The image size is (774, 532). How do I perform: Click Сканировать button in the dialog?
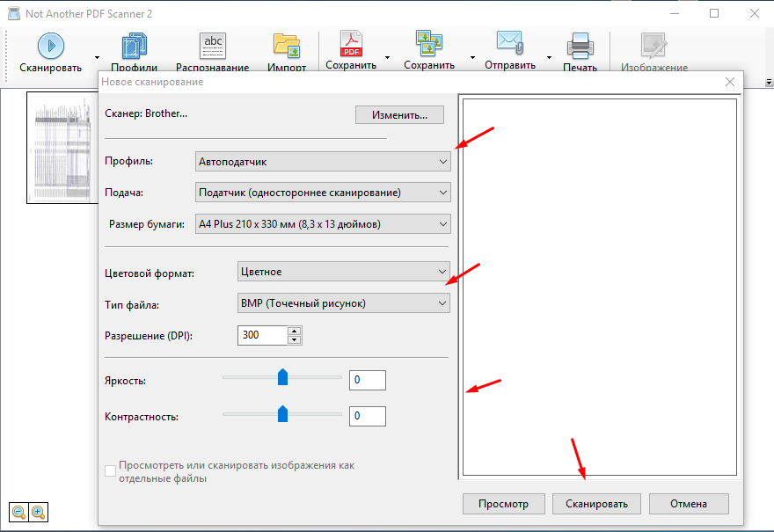[x=596, y=504]
